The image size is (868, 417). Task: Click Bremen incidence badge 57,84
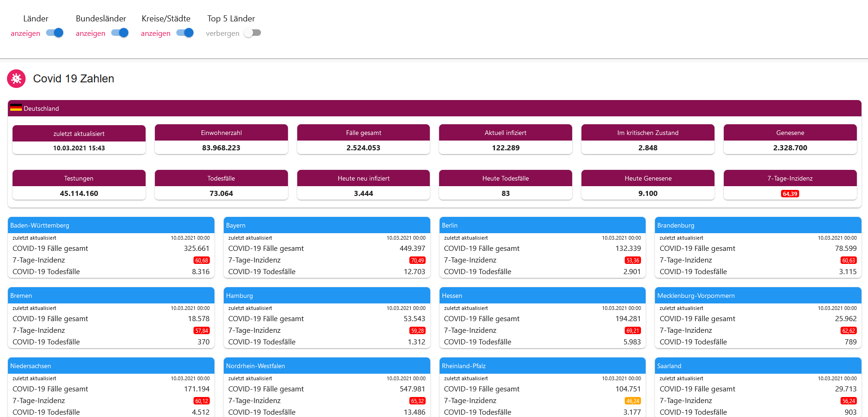tap(201, 331)
